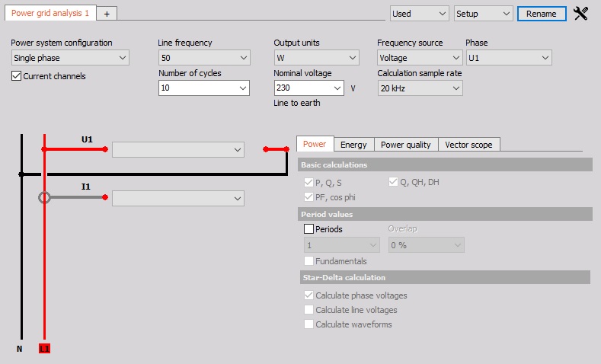Switch to Power grid analysis 1 tab
601x364 pixels.
pos(50,13)
